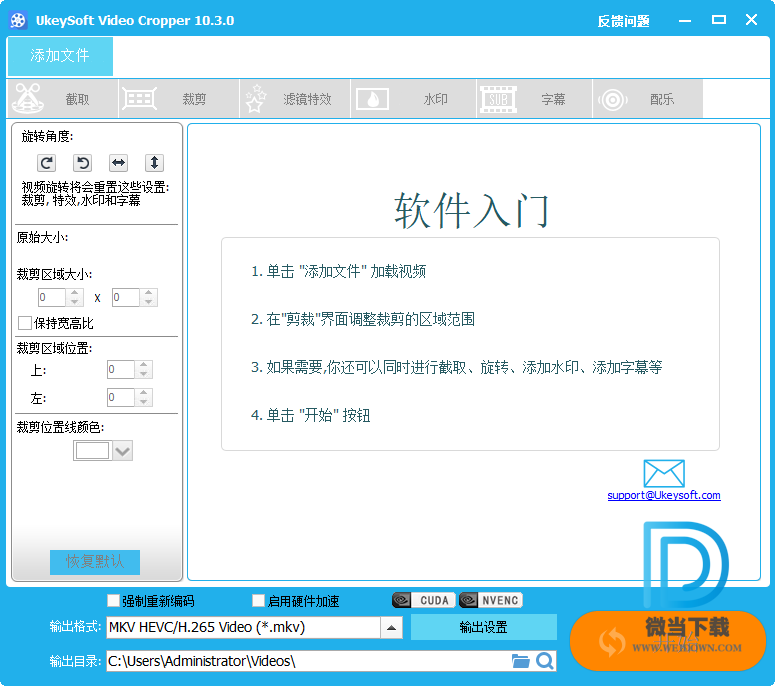Click the 左 (left) position input field
This screenshot has height=686, width=775.
click(x=121, y=397)
